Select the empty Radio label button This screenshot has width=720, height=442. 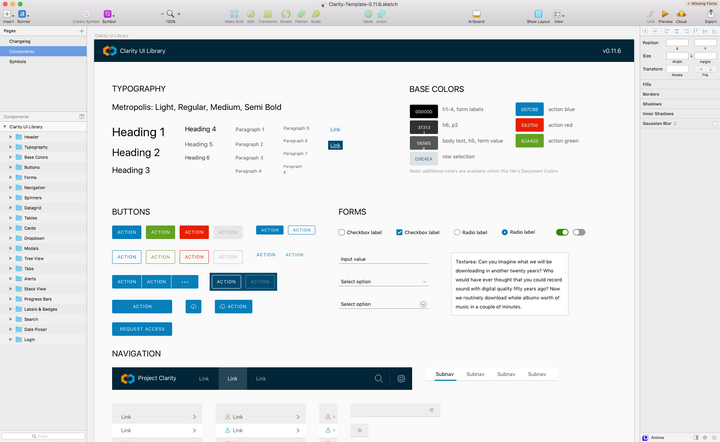coord(457,232)
